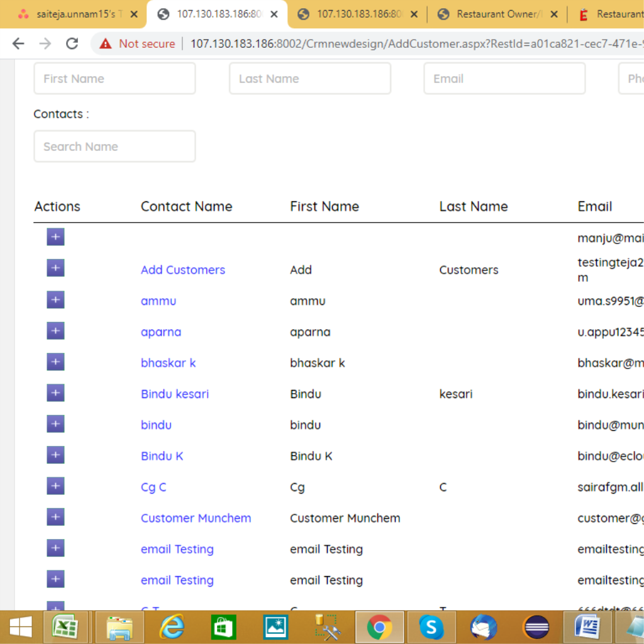The height and width of the screenshot is (644, 644).
Task: Reload the page with browser refresh icon
Action: (72, 43)
